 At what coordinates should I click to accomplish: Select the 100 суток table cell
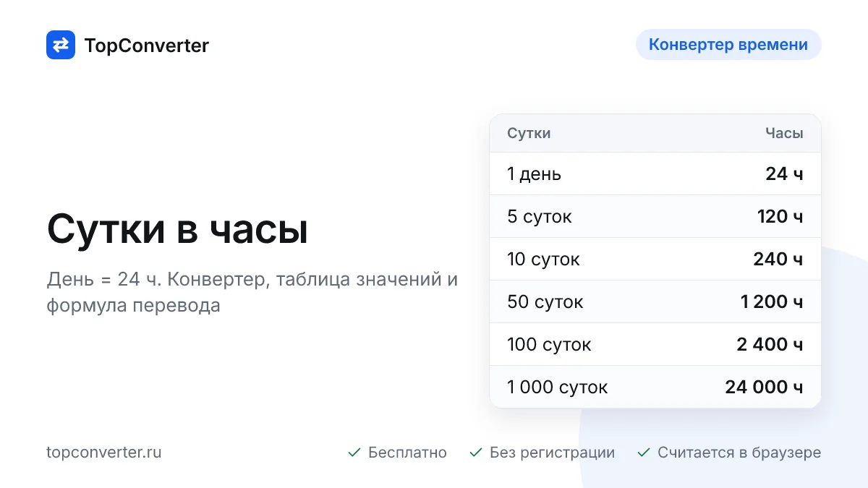[549, 345]
